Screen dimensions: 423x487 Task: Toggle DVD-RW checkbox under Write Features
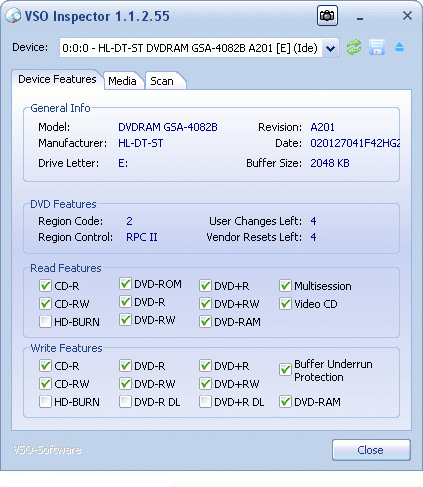[x=125, y=384]
